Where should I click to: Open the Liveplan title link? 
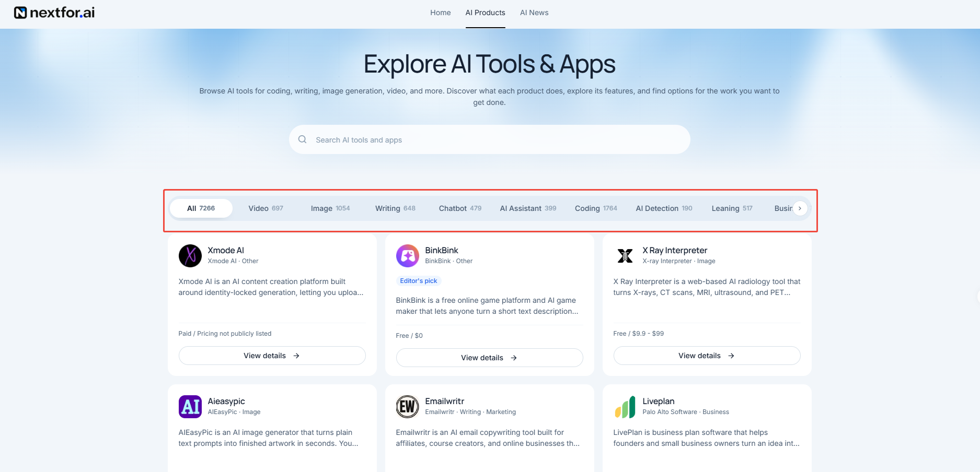(x=659, y=402)
